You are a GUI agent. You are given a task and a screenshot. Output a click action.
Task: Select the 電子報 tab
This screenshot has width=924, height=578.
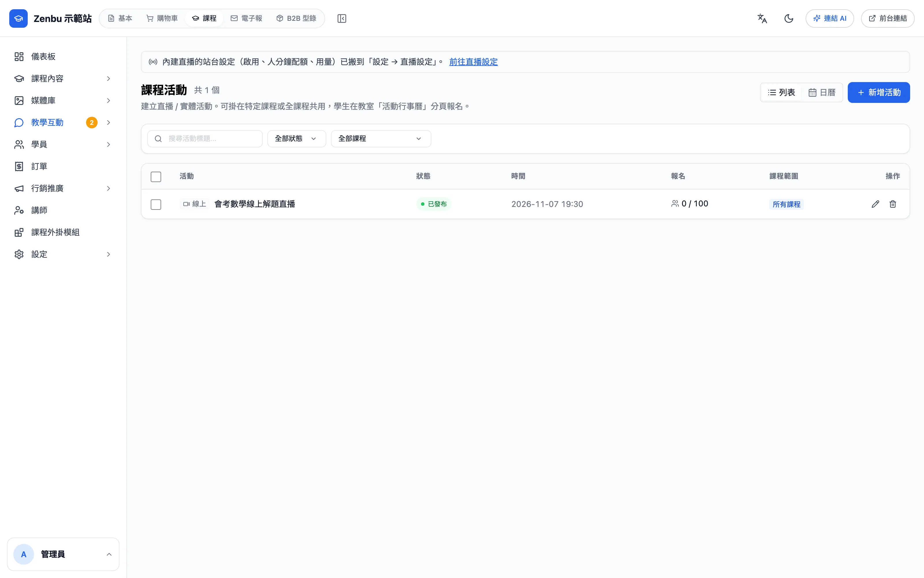coord(247,18)
